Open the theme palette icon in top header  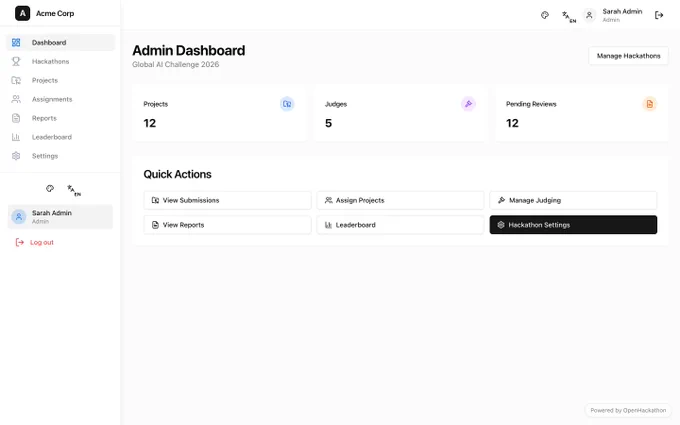pos(545,15)
